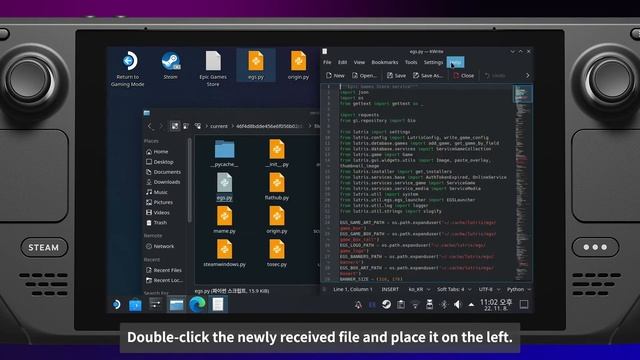Click Line 1, Column 1 status entry

click(x=353, y=289)
